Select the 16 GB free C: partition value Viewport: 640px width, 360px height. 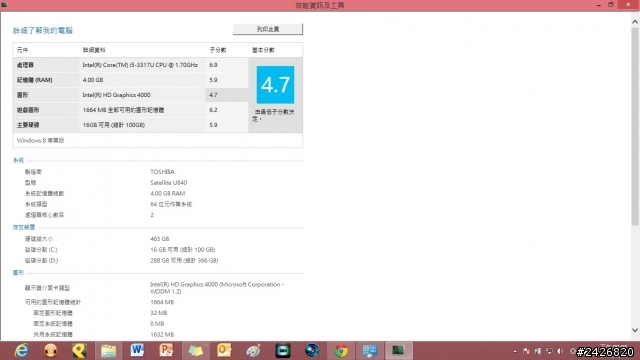point(182,249)
